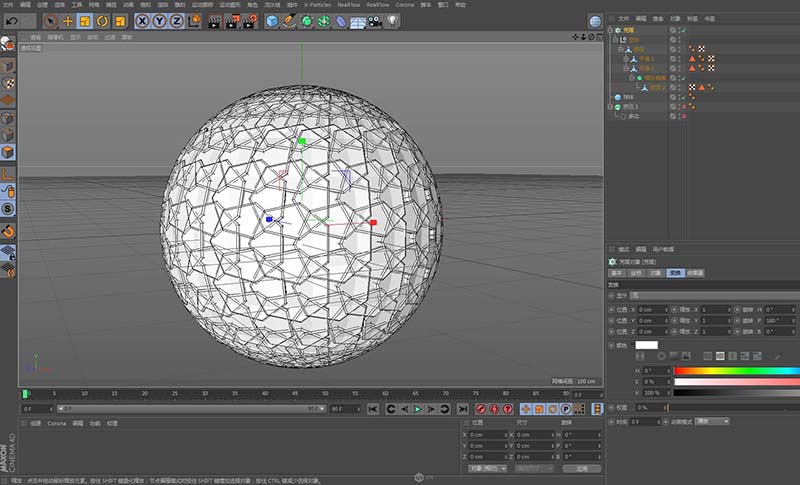Image resolution: width=800 pixels, height=485 pixels.
Task: Click the apply button in coordinates panel
Action: point(581,468)
